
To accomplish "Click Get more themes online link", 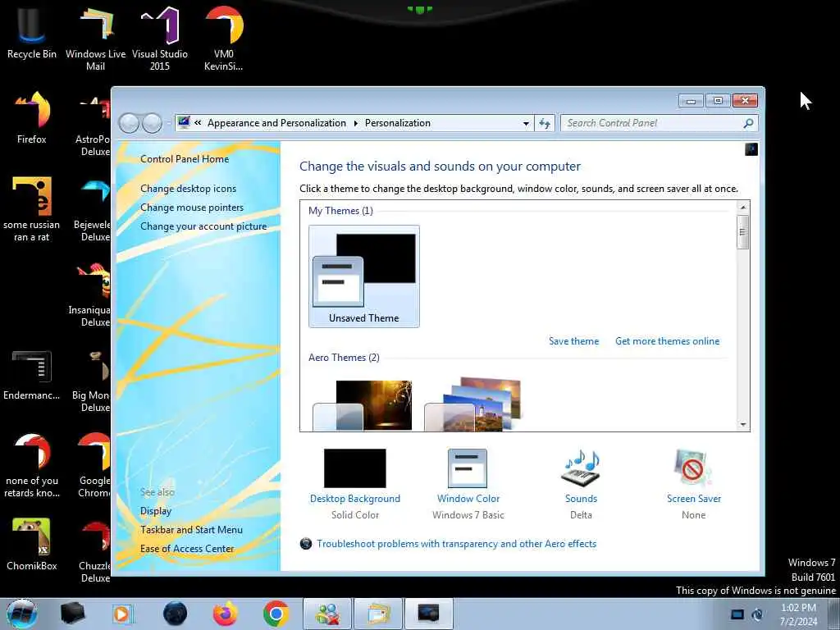I will click(667, 341).
